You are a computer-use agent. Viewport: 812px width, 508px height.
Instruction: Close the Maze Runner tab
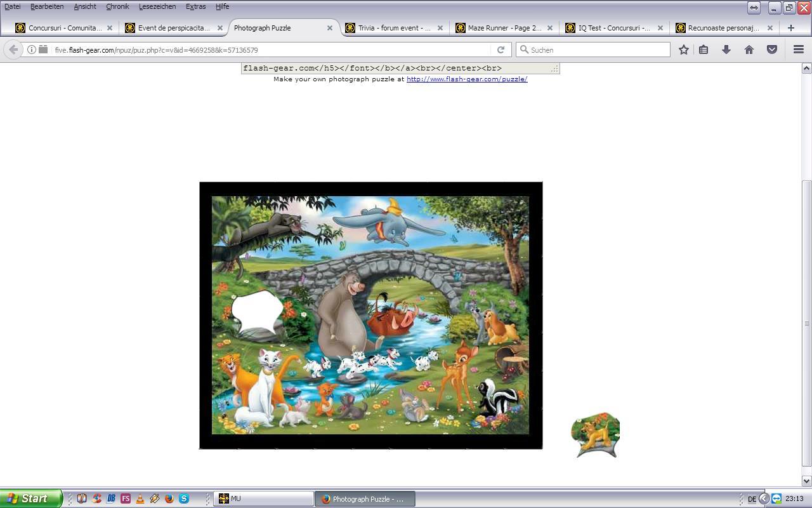click(550, 28)
